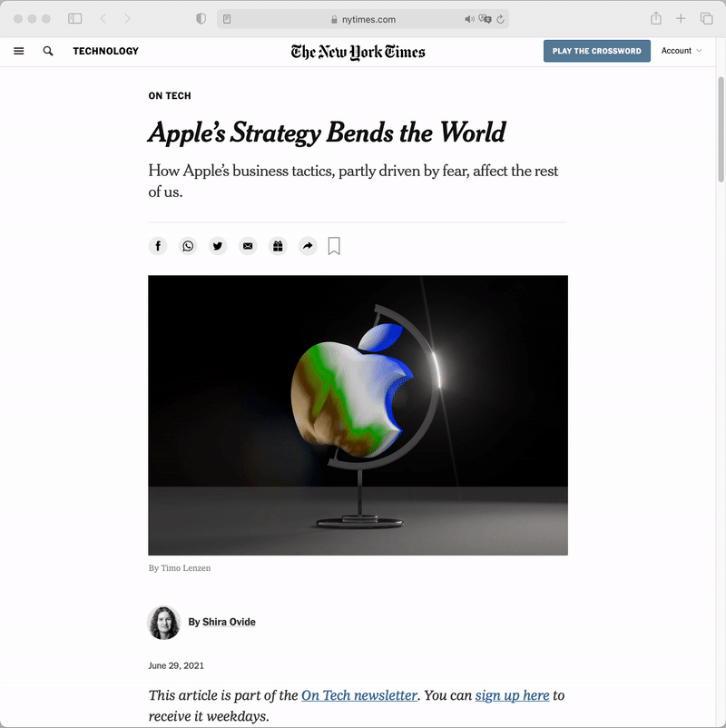The height and width of the screenshot is (728, 726).
Task: Expand the Account dropdown
Action: point(681,51)
